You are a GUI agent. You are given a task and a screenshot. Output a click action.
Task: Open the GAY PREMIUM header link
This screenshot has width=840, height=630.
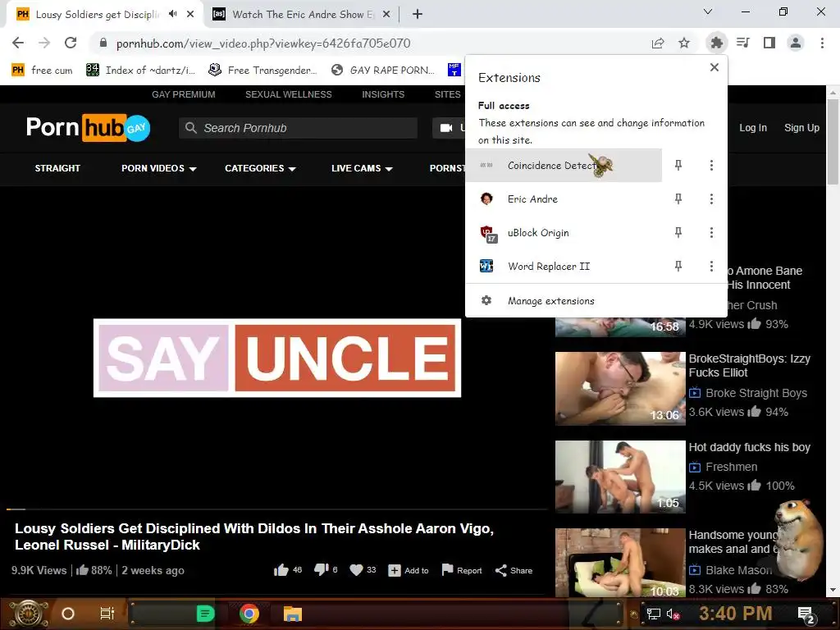pos(184,94)
